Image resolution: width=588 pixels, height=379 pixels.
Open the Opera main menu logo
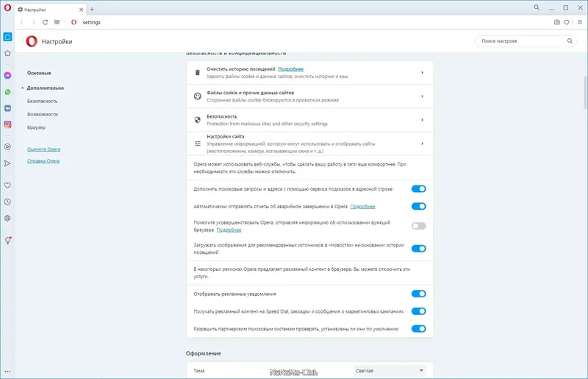coord(7,7)
